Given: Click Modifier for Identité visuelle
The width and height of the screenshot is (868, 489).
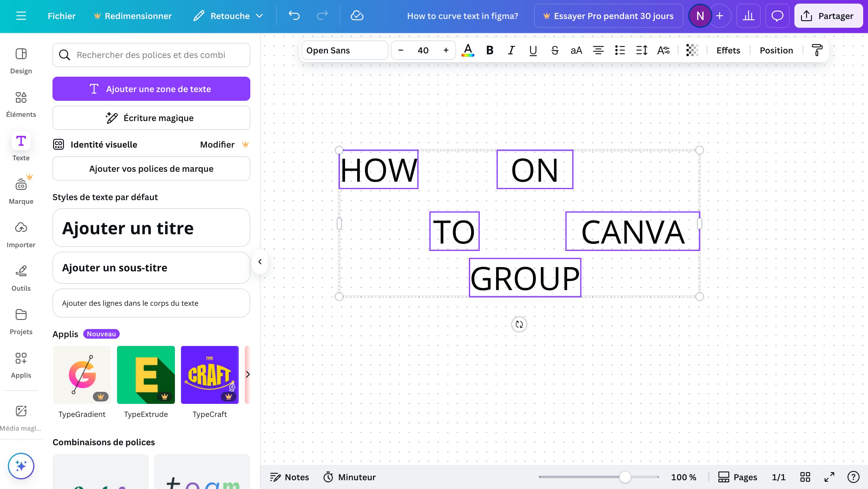Looking at the screenshot, I should click(217, 144).
